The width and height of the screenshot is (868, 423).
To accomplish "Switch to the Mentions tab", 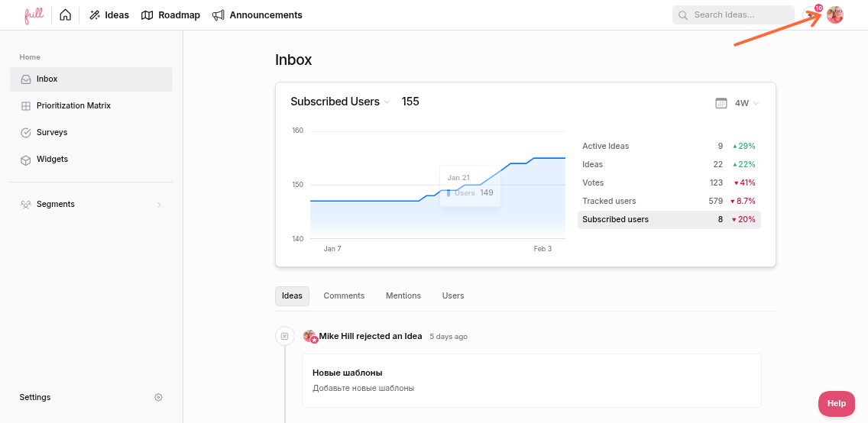I will (x=403, y=295).
